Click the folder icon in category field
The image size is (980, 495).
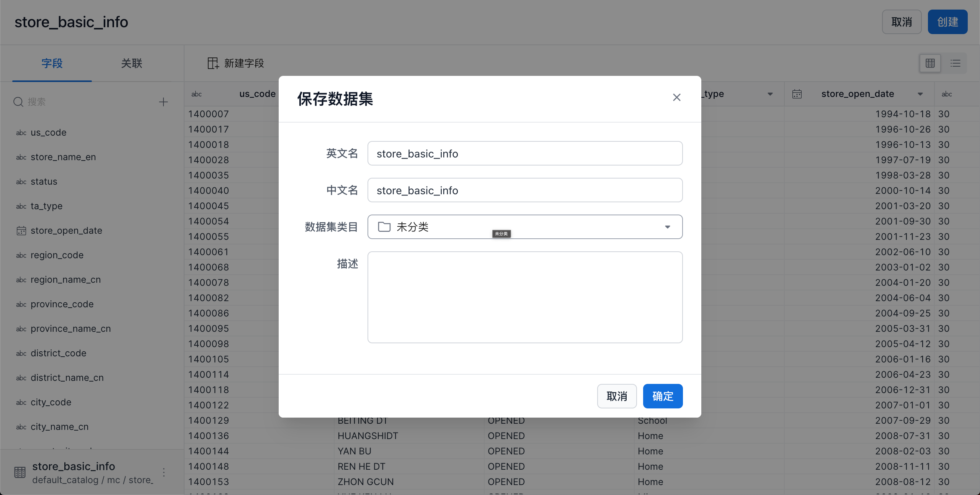(384, 227)
